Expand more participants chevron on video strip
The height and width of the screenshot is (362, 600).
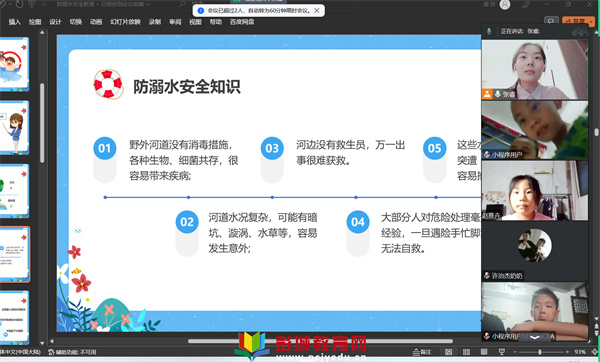tap(535, 337)
